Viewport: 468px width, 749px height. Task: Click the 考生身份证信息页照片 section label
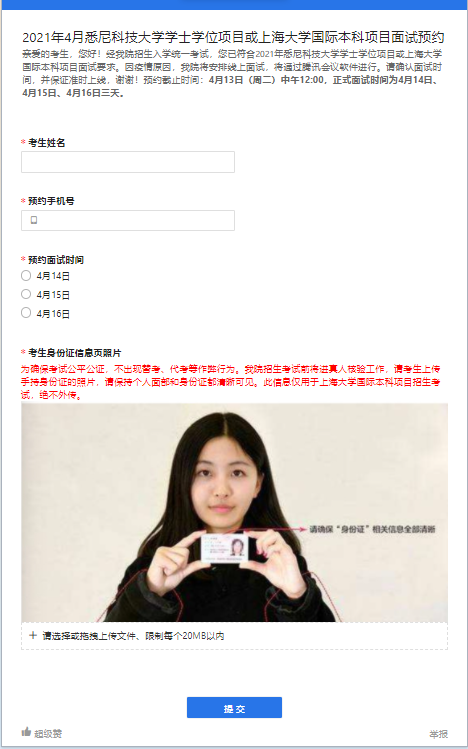point(74,353)
